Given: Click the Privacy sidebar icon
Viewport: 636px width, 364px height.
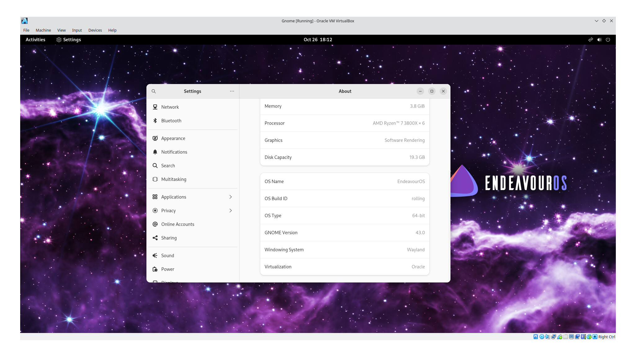Looking at the screenshot, I should pyautogui.click(x=155, y=211).
